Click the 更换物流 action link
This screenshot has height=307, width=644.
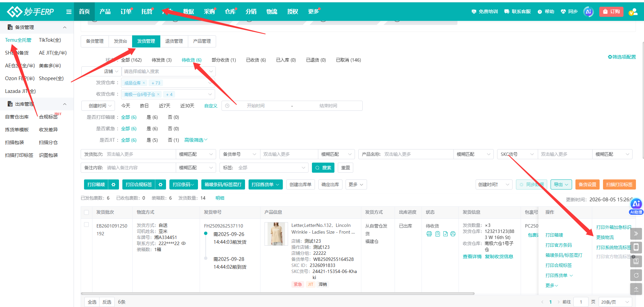[605, 237]
